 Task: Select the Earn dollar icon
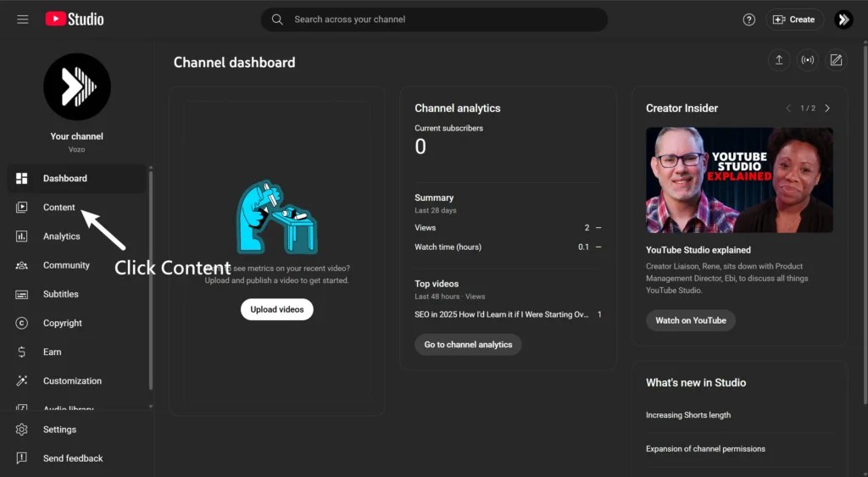(21, 352)
